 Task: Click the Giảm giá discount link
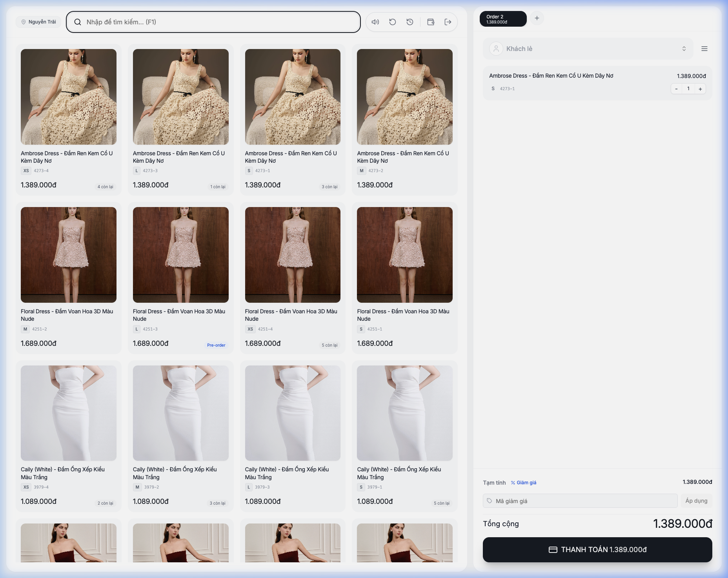(x=523, y=483)
